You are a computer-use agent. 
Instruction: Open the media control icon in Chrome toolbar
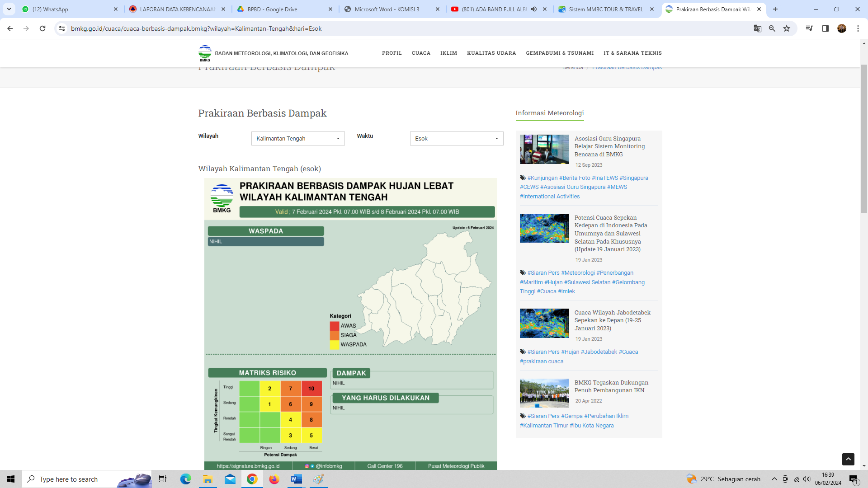(809, 28)
